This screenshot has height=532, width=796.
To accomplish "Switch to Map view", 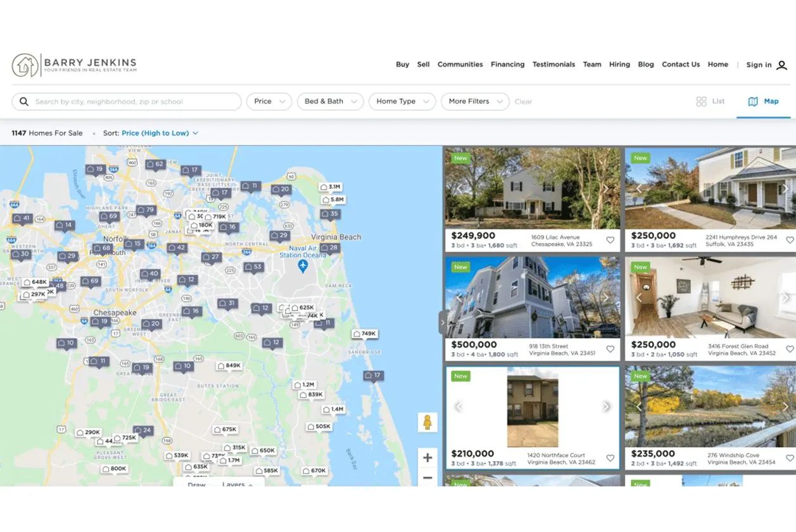I will coord(763,101).
